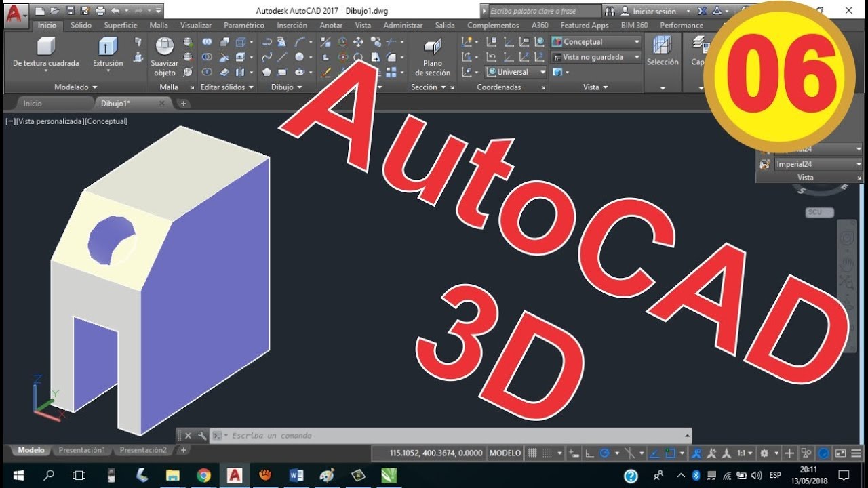Open workspace switching gear icon

764,453
